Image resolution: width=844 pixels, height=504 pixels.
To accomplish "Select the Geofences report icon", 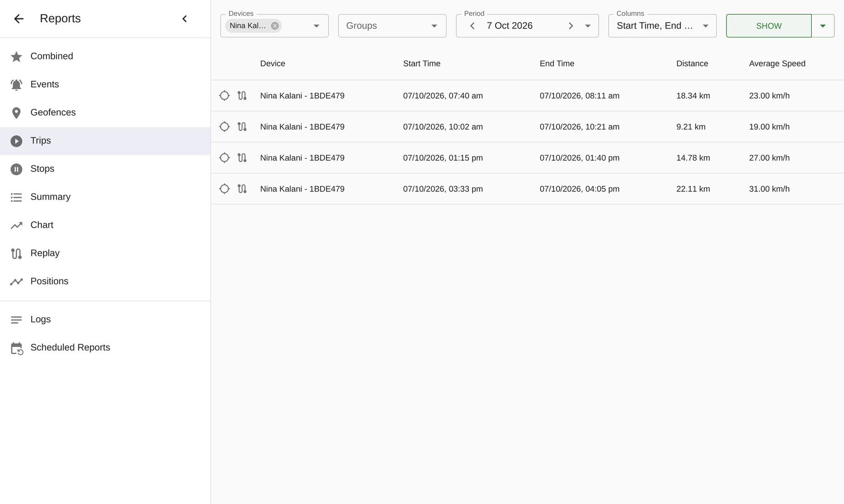I will pos(16,113).
